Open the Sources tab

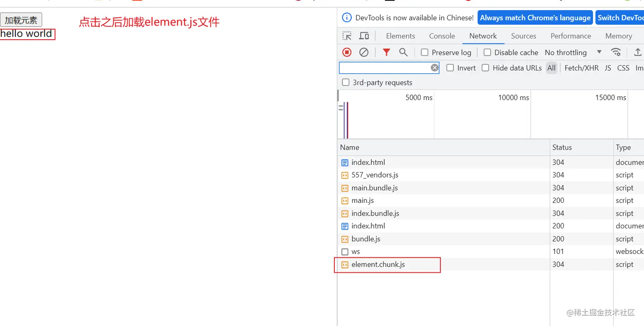click(x=523, y=36)
